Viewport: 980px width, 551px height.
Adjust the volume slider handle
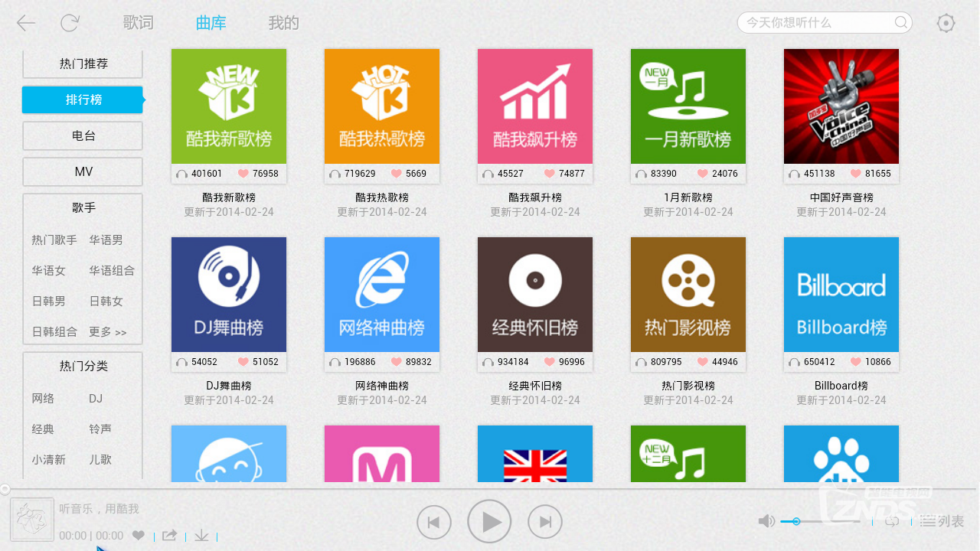pos(796,521)
